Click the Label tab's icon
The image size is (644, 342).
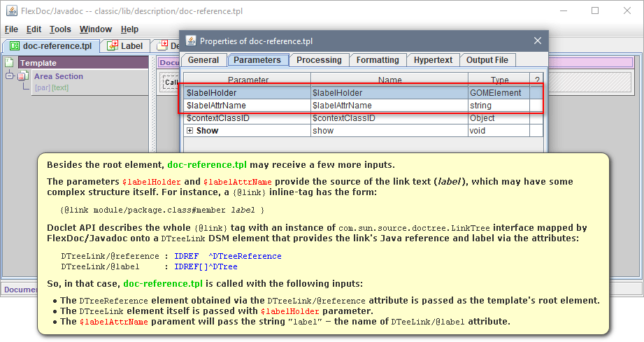(112, 46)
